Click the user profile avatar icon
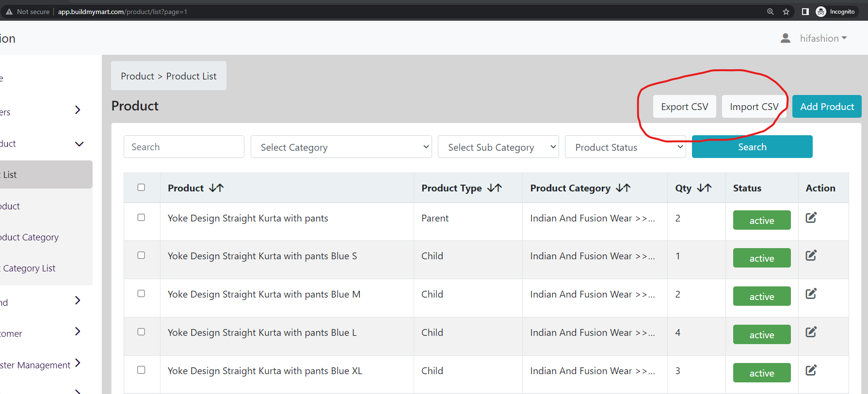This screenshot has height=394, width=868. [786, 38]
